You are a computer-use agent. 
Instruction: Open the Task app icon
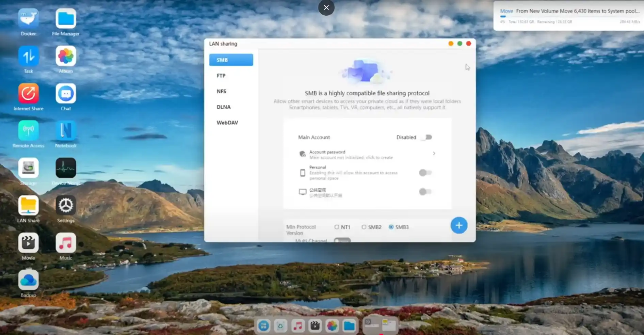28,56
